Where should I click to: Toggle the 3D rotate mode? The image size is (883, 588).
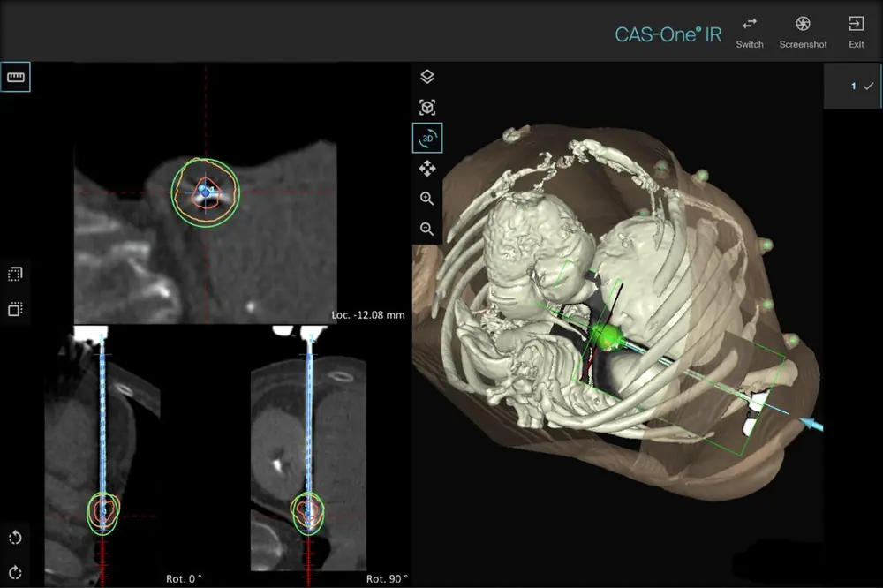click(427, 138)
